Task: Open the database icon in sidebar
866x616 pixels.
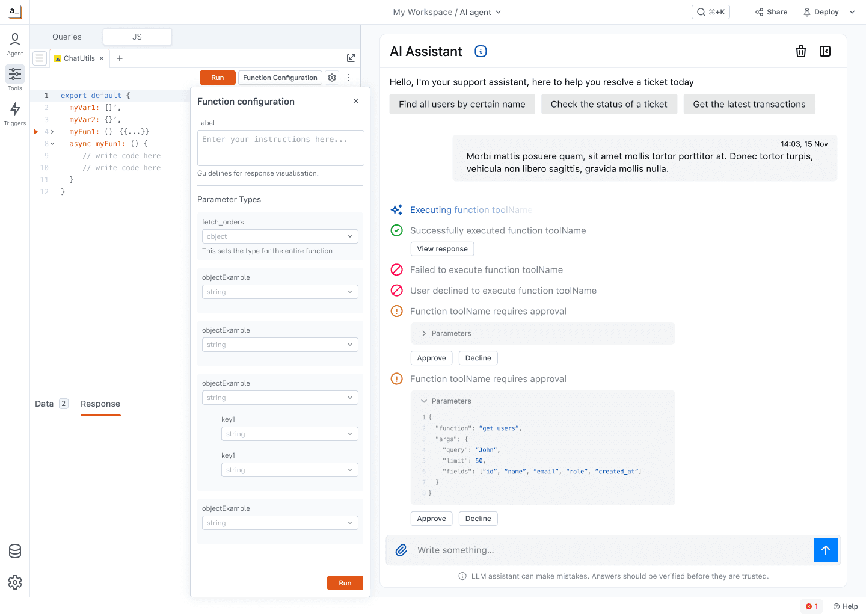Action: 15,551
